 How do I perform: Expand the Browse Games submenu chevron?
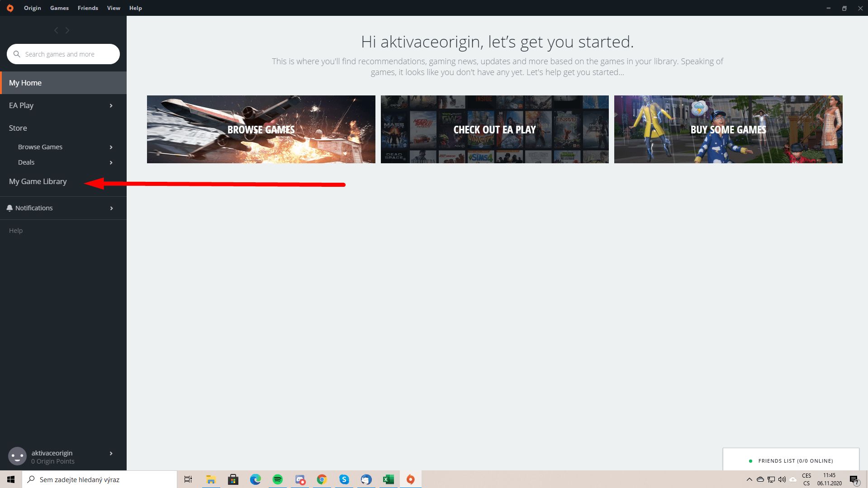[x=111, y=147]
